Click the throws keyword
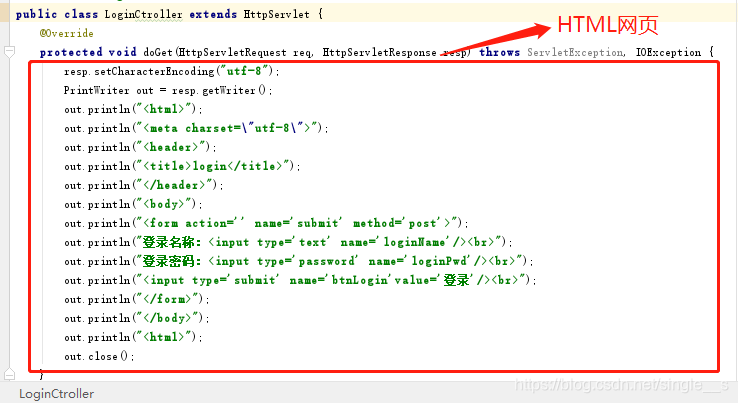Image resolution: width=738 pixels, height=403 pixels. point(499,52)
